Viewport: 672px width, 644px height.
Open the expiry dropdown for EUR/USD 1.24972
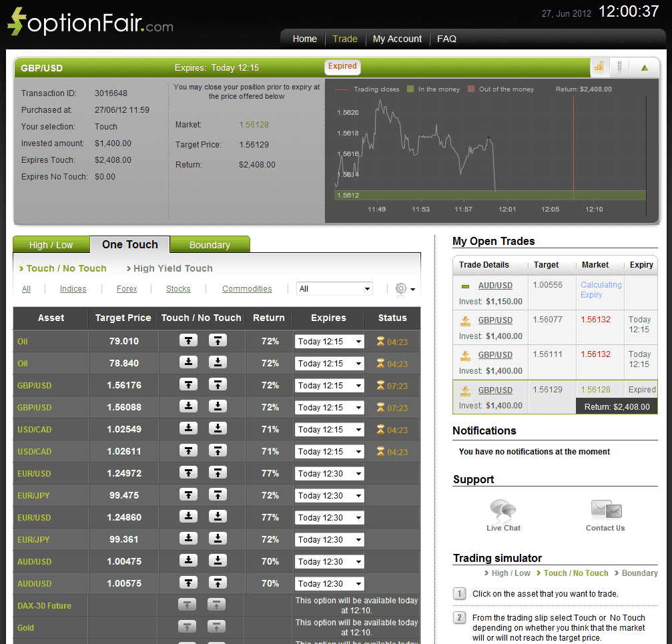(x=329, y=473)
